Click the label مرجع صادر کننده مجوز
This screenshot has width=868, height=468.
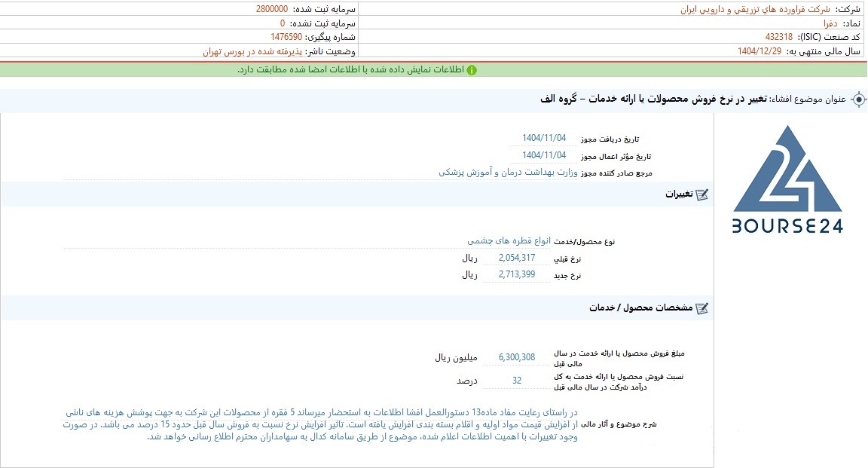click(616, 173)
